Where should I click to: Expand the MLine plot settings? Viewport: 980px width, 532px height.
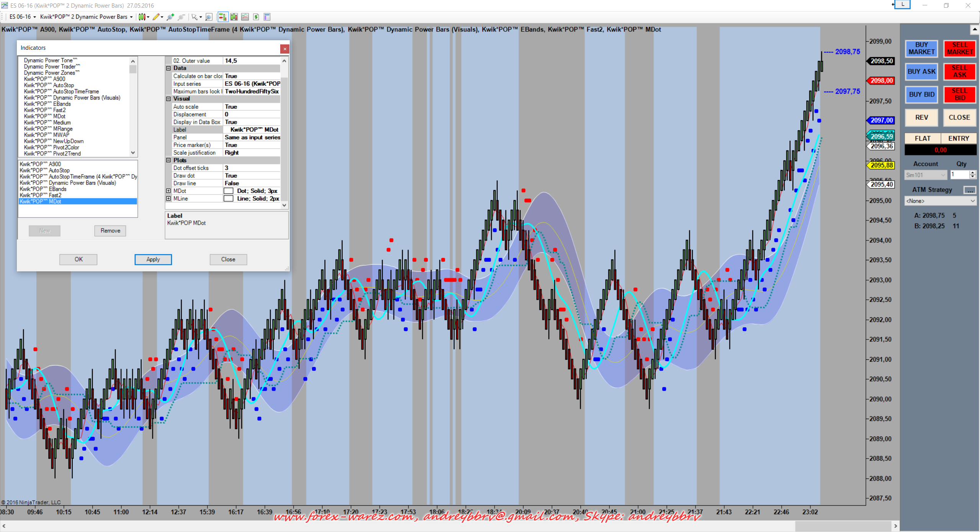click(x=168, y=199)
